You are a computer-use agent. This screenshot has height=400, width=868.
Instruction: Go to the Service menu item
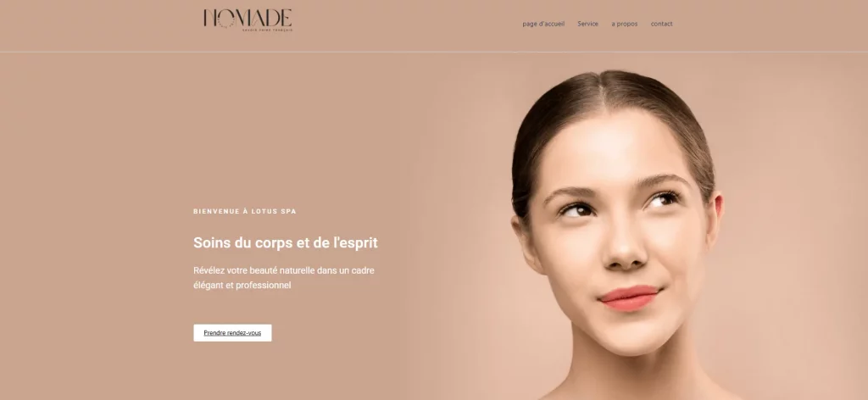click(588, 24)
